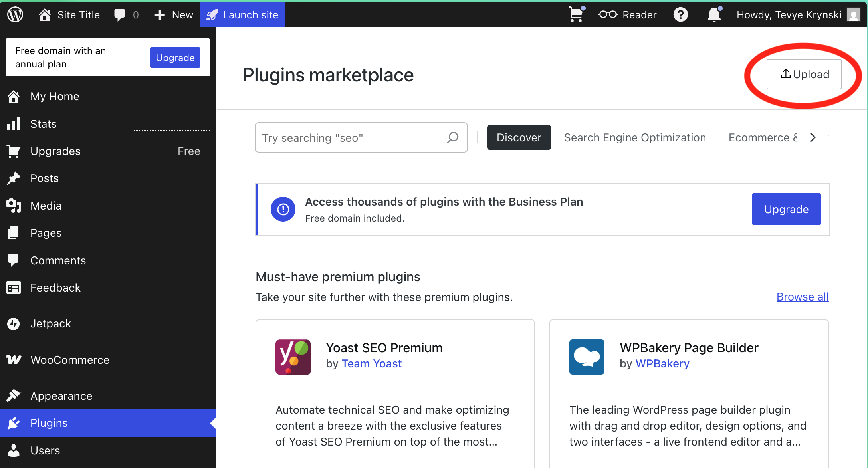Screen dimensions: 868x468
Task: Open notifications bell icon
Action: (x=714, y=14)
